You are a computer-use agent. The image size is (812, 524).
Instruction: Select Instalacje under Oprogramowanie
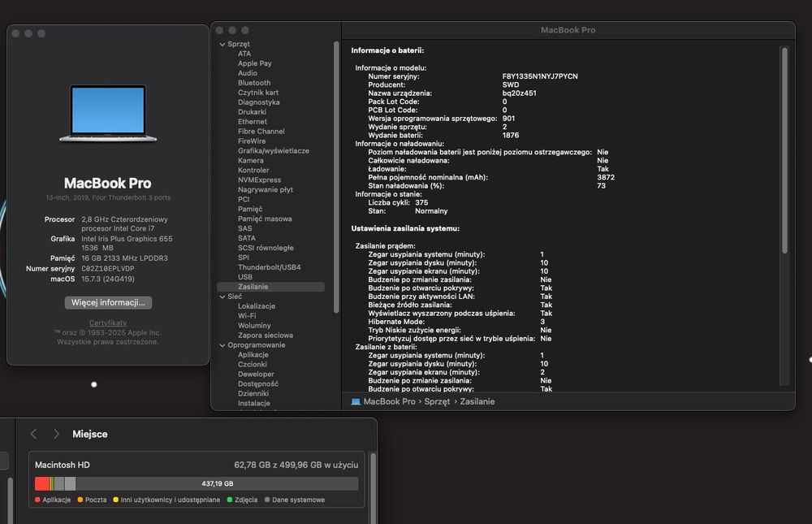[253, 403]
